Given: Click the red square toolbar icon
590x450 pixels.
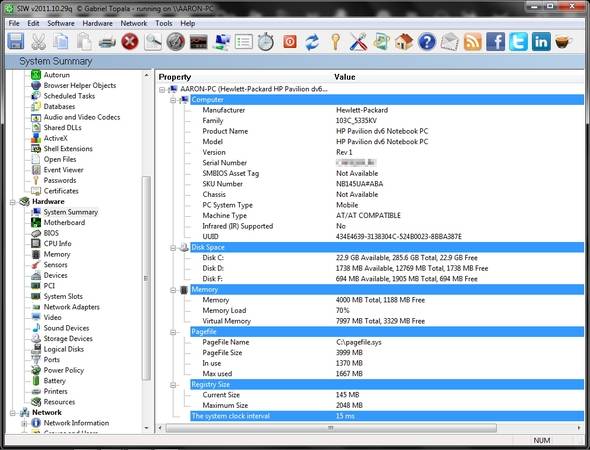Looking at the screenshot, I should click(x=289, y=41).
